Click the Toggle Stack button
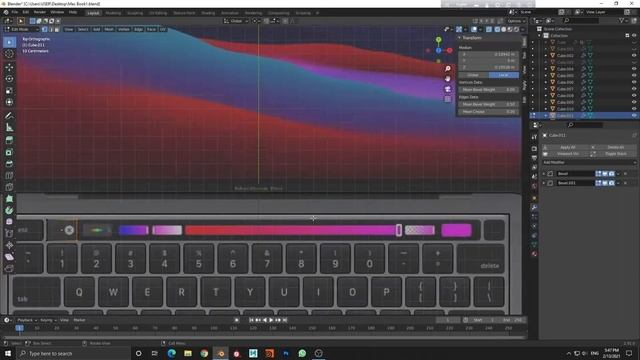The image size is (640, 360). click(615, 154)
